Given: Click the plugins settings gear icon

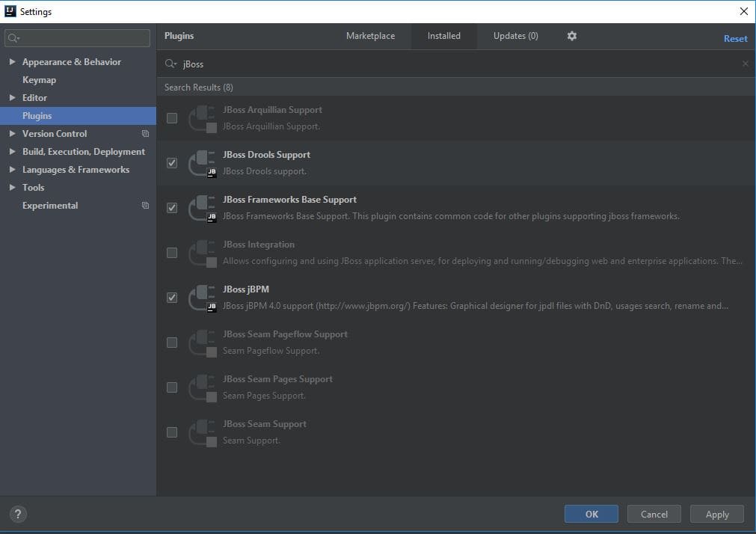Looking at the screenshot, I should [572, 36].
